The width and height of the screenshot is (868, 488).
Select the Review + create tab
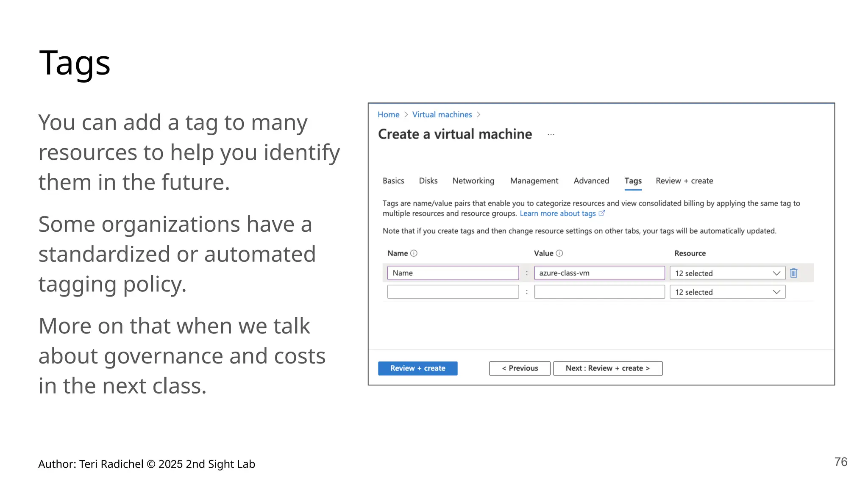pos(684,181)
